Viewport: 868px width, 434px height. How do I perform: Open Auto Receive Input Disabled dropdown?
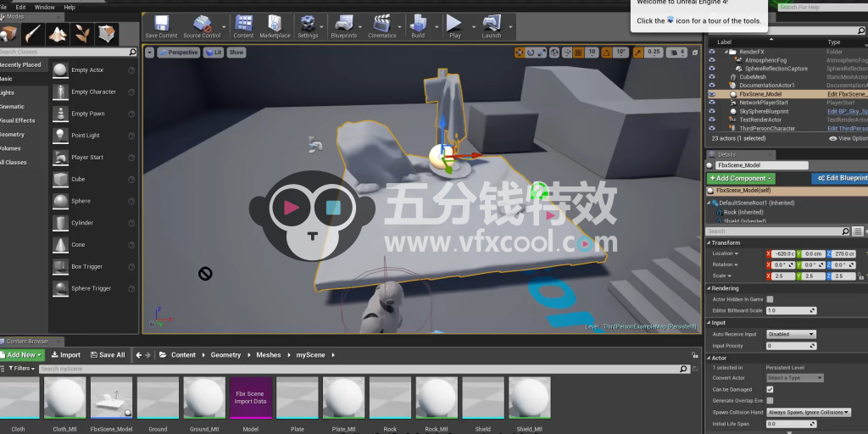tap(791, 334)
